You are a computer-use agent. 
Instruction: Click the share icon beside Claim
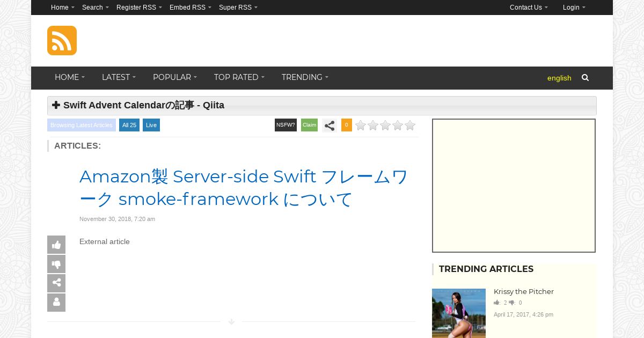[x=330, y=126]
